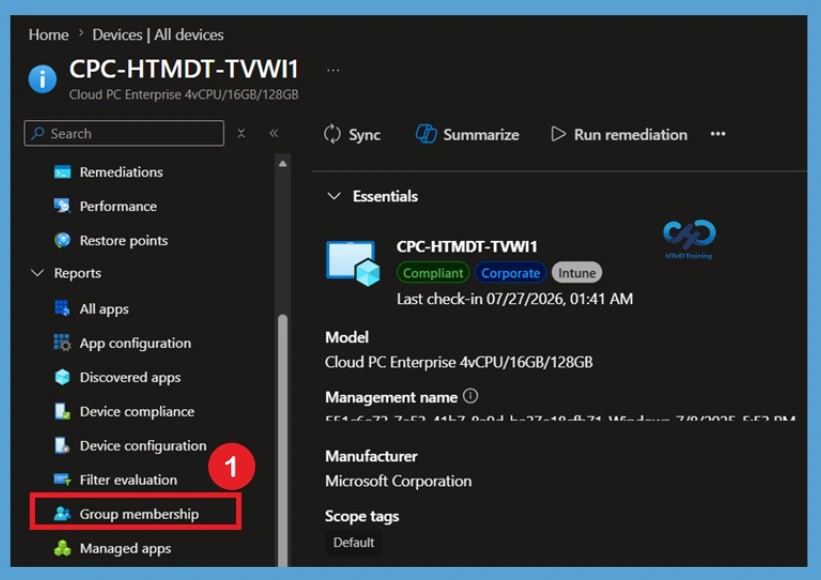821x580 pixels.
Task: Click the Filter evaluation funnel icon
Action: [x=62, y=479]
